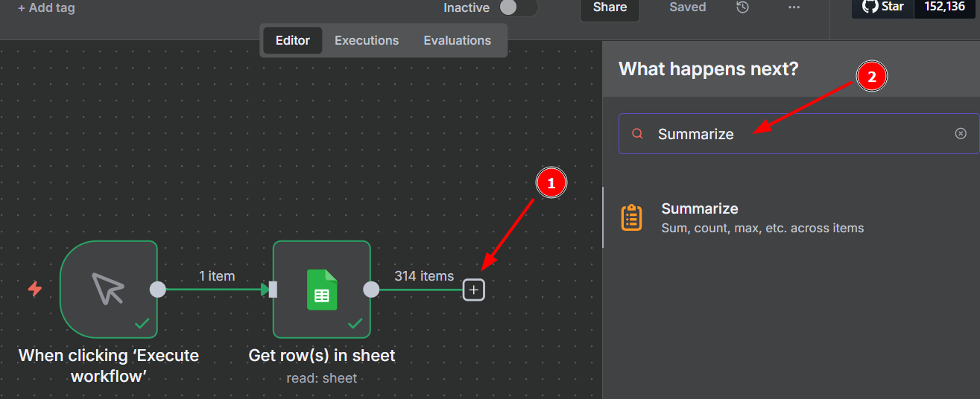Toggle the Inactive workflow switch
980x399 pixels.
pos(518,7)
